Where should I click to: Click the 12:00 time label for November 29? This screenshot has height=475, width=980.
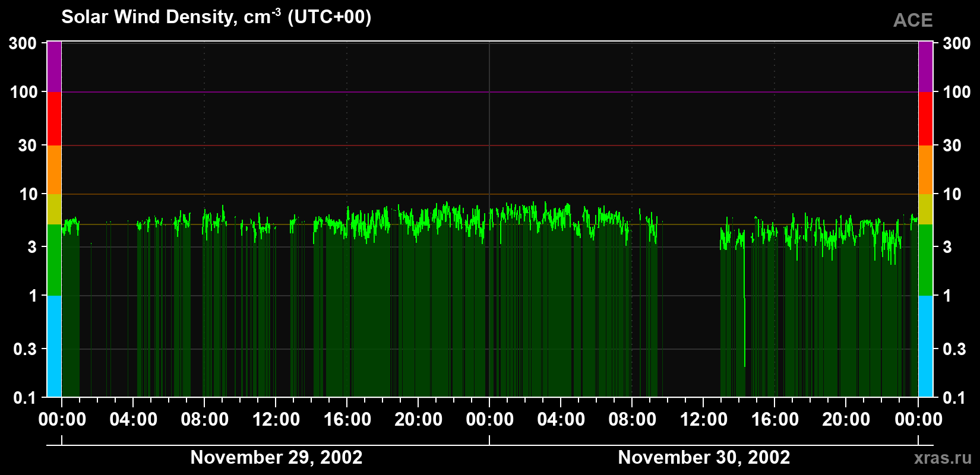[276, 419]
